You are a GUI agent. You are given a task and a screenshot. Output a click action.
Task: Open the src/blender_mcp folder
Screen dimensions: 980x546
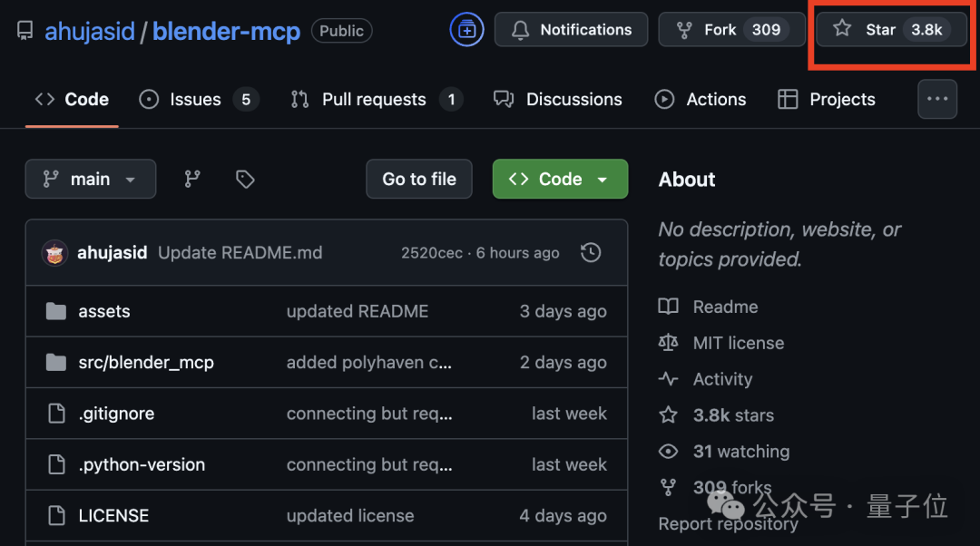(x=145, y=363)
